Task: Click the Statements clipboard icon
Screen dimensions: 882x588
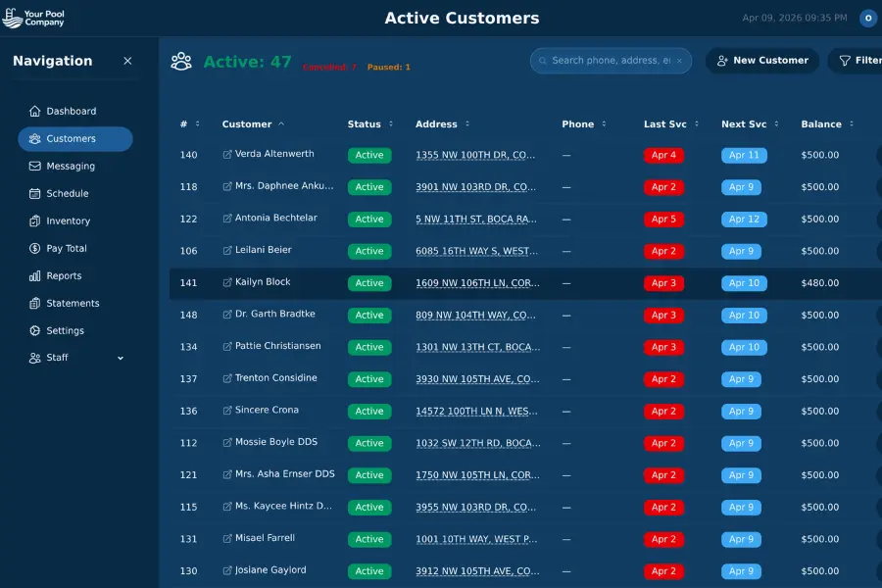Action: coord(35,303)
